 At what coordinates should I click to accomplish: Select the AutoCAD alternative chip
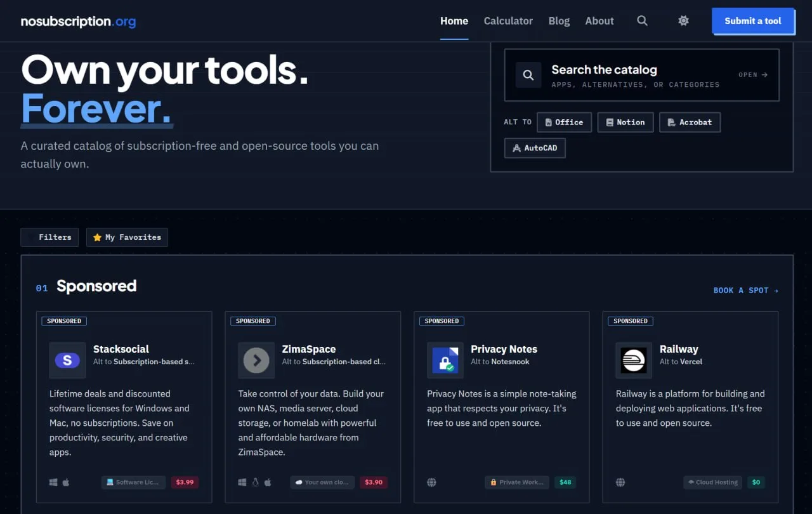pyautogui.click(x=535, y=148)
